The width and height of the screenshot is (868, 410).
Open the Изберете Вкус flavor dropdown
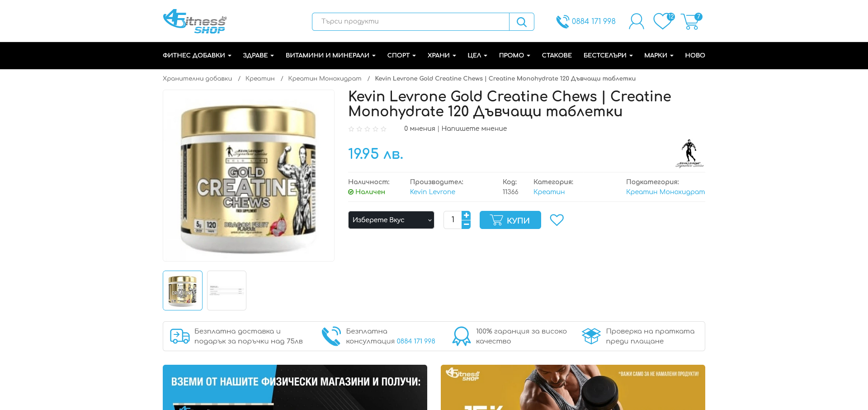point(391,220)
